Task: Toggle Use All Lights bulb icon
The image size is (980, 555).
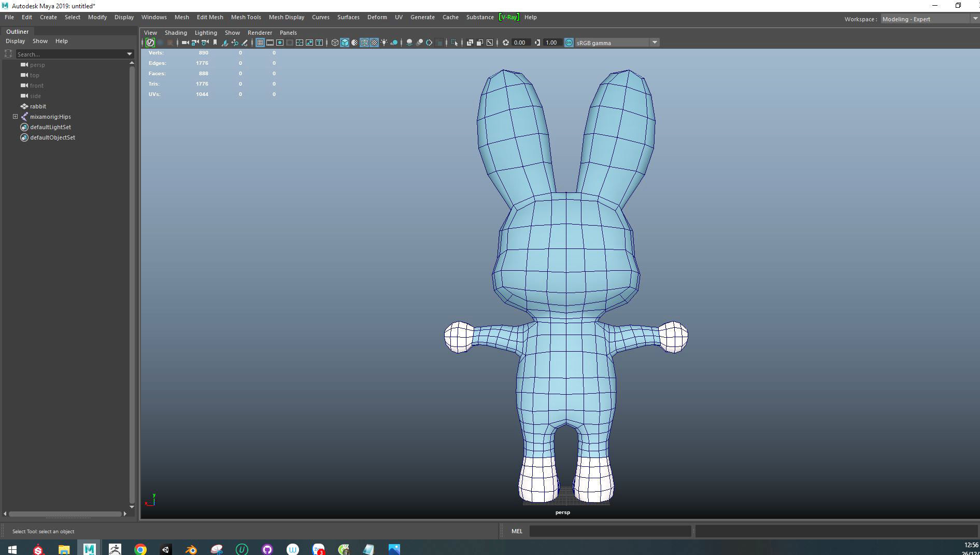Action: (384, 43)
